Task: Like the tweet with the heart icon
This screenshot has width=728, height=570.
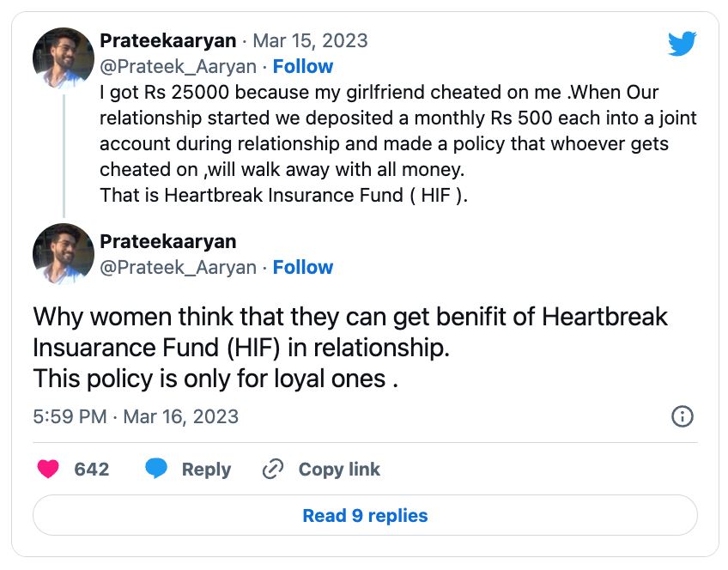Action: point(49,470)
